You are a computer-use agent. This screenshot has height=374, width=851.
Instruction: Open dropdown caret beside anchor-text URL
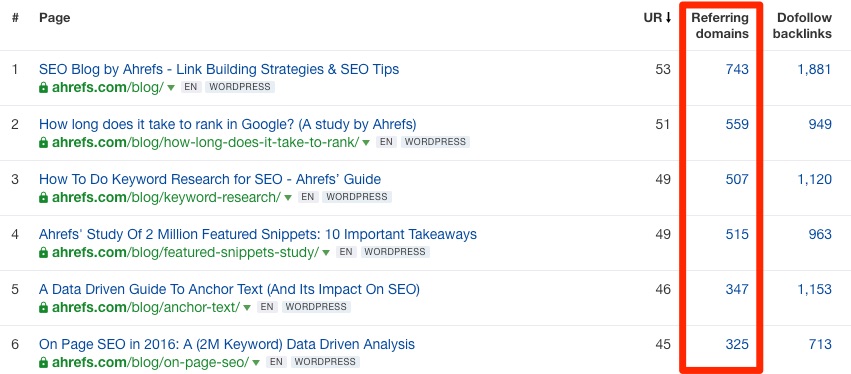coord(247,308)
